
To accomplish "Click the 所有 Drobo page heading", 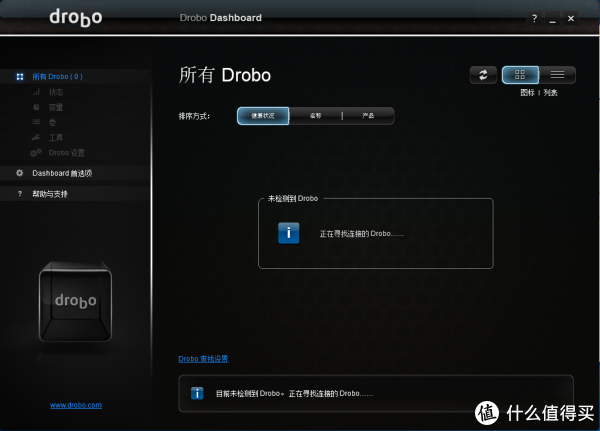I will pos(225,75).
